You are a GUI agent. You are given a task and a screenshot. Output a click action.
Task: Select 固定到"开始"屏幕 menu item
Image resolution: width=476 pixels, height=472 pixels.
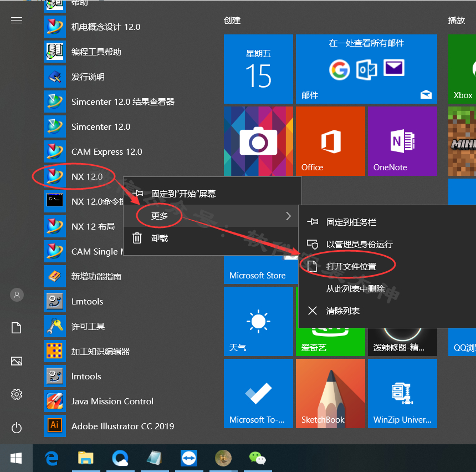coord(212,194)
